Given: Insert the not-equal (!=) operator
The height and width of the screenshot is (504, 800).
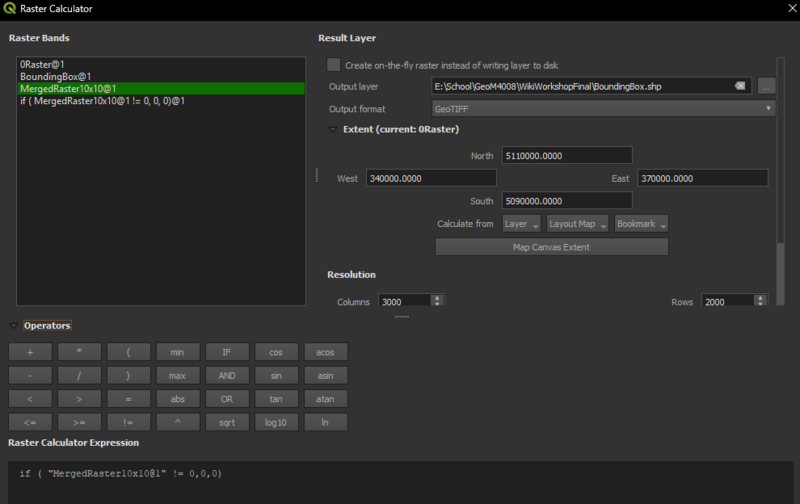Looking at the screenshot, I should [x=129, y=422].
